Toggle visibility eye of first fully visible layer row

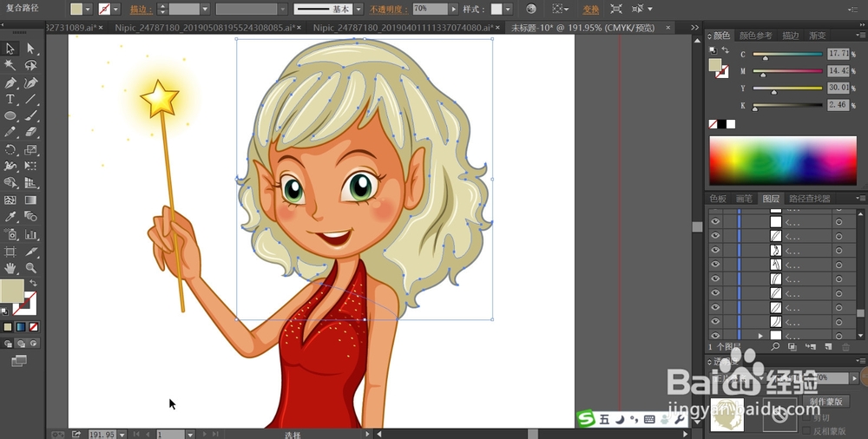[715, 221]
